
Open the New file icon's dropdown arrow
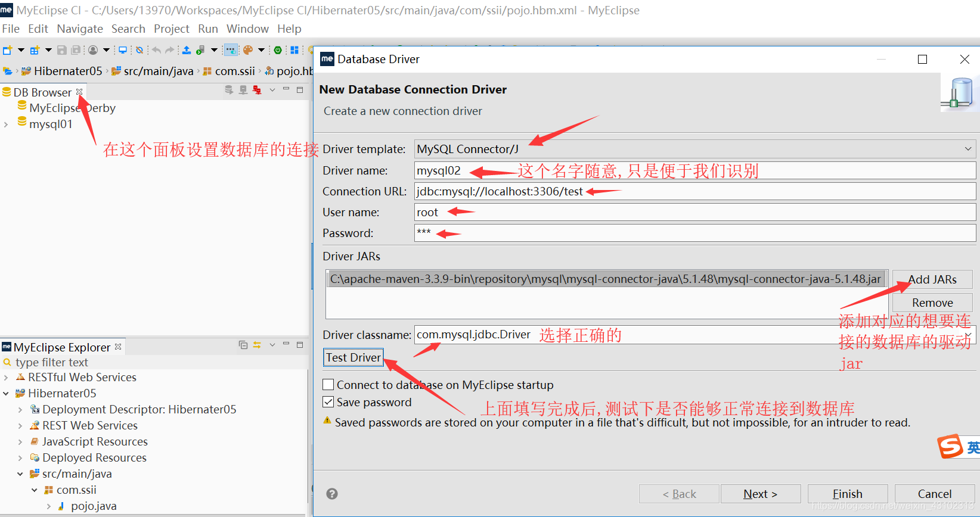coord(21,51)
